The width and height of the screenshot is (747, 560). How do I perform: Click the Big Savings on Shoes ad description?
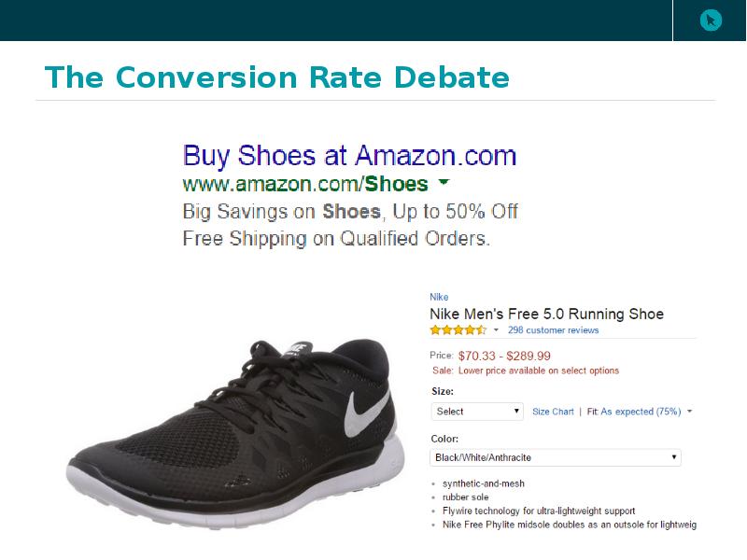tap(350, 212)
